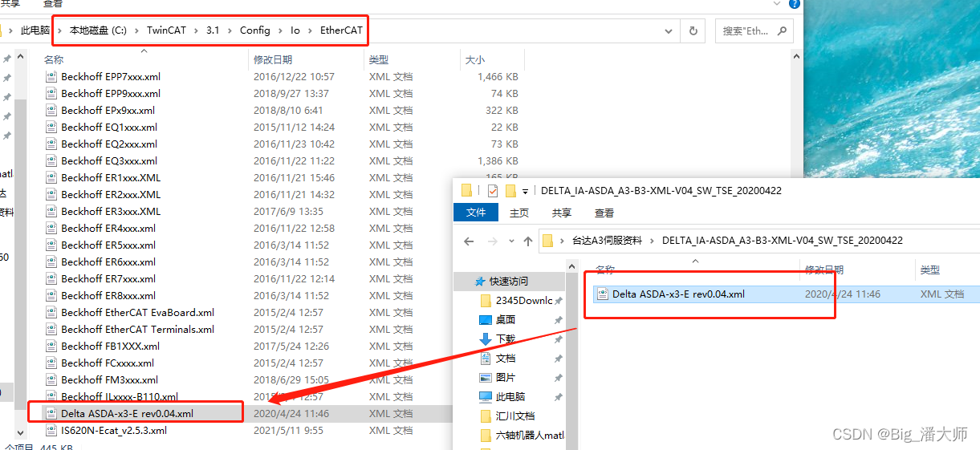This screenshot has height=450, width=980.
Task: Click DELTA_IA-ASDA breadcrumb folder segment
Action: pyautogui.click(x=783, y=241)
